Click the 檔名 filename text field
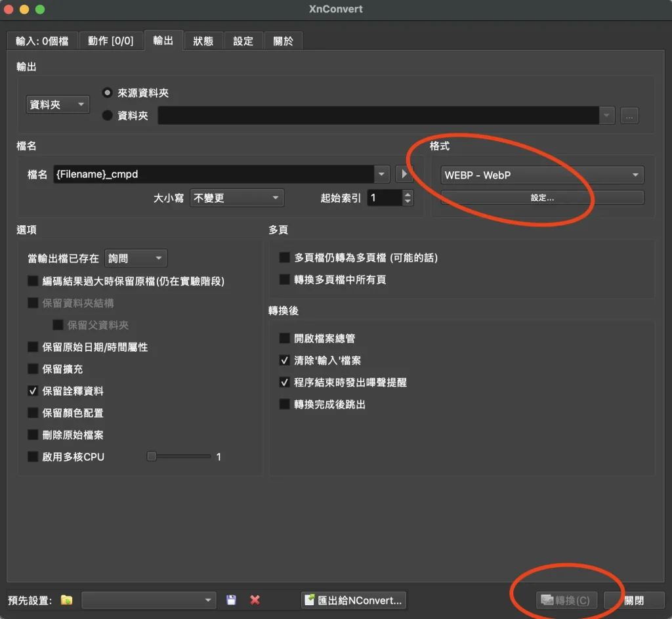Screen dimensions: 672x619 [x=213, y=175]
